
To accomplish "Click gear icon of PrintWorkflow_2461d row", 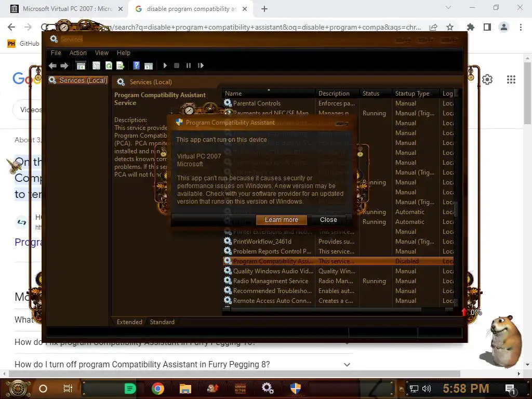I will coord(228,241).
